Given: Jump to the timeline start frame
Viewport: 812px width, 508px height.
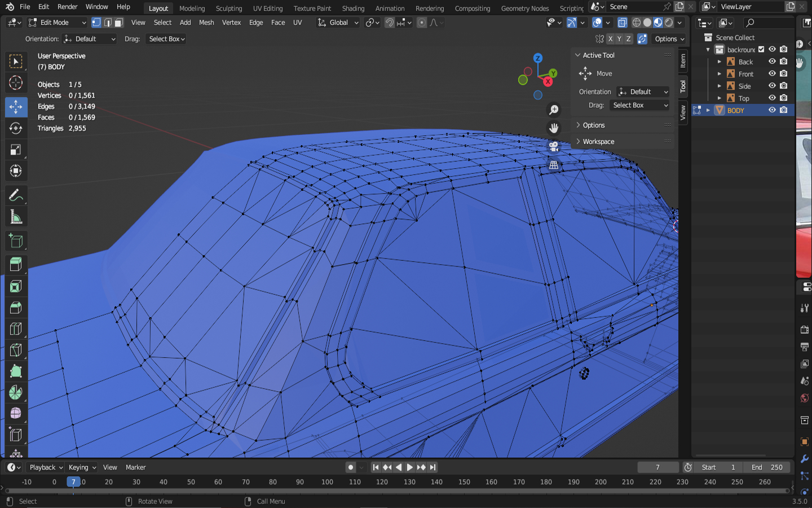Looking at the screenshot, I should pos(376,467).
